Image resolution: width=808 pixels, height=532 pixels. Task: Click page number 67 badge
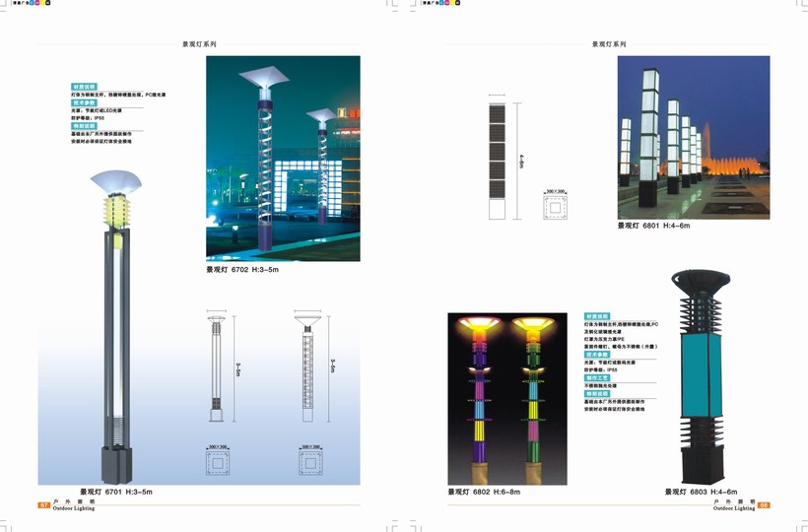pyautogui.click(x=43, y=504)
